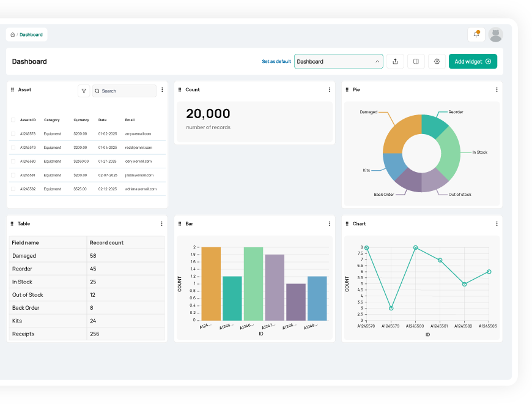The width and height of the screenshot is (532, 404).
Task: Click the orange Damaged pie segment
Action: coord(398,135)
